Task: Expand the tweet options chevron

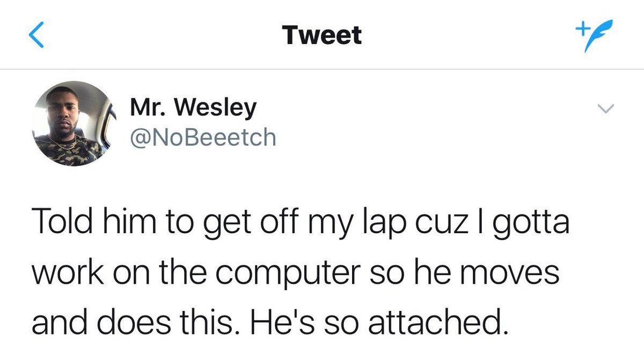Action: click(x=605, y=109)
